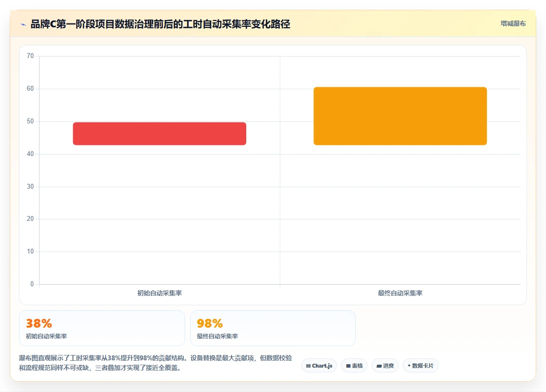Click the y-axis value 20
The width and height of the screenshot is (546, 392).
30,218
